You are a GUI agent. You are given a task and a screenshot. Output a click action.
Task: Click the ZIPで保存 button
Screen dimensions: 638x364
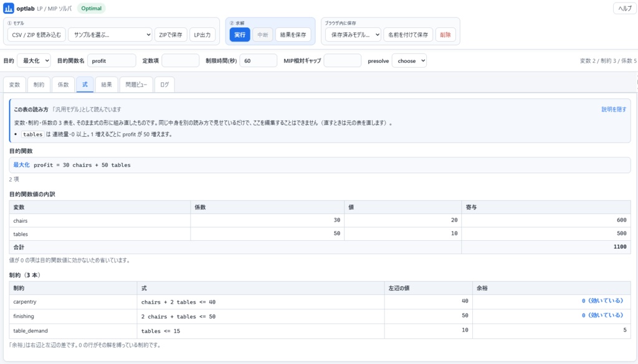click(x=171, y=35)
